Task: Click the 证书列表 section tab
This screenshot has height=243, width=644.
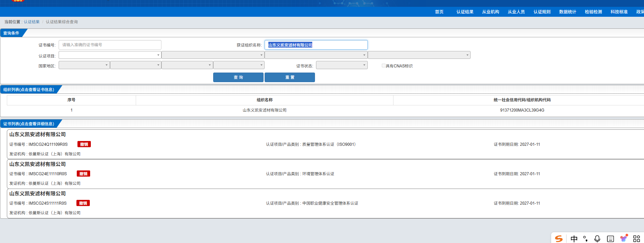Action: point(29,124)
